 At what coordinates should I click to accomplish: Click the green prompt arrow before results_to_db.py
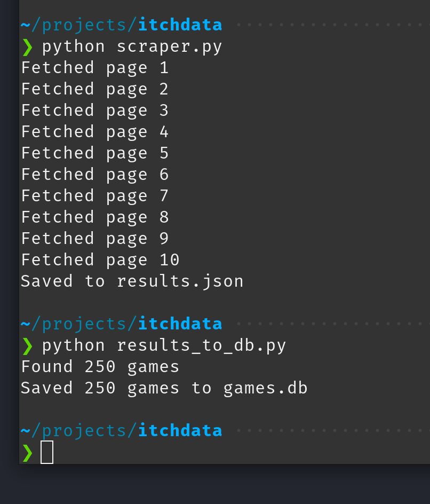click(28, 346)
